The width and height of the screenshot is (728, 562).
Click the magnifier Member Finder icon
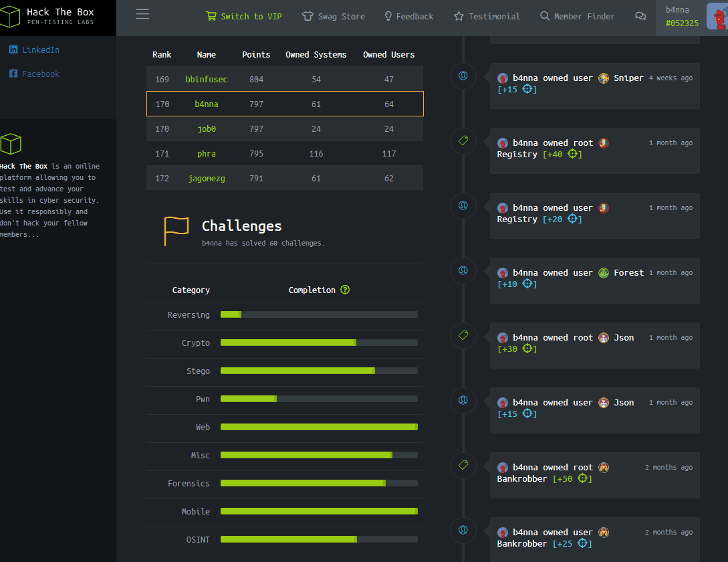click(545, 16)
